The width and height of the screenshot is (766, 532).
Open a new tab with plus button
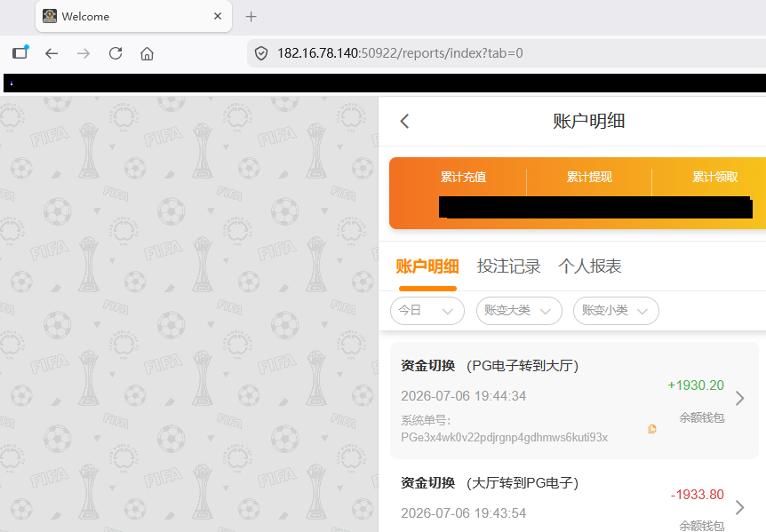pos(251,17)
